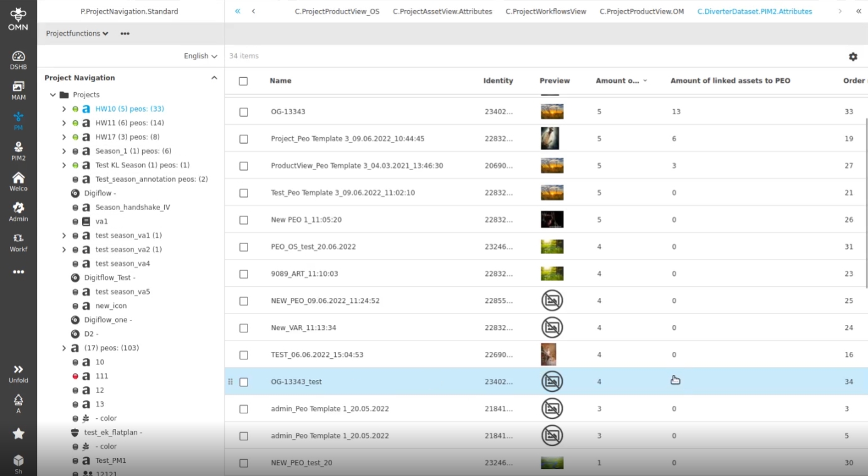This screenshot has width=868, height=476.
Task: Switch to the C.ProjectAssetView.Attributes tab
Action: (x=442, y=11)
